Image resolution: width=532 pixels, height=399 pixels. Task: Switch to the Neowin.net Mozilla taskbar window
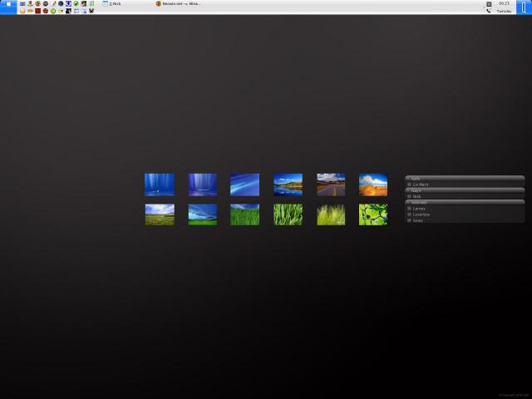pyautogui.click(x=179, y=3)
